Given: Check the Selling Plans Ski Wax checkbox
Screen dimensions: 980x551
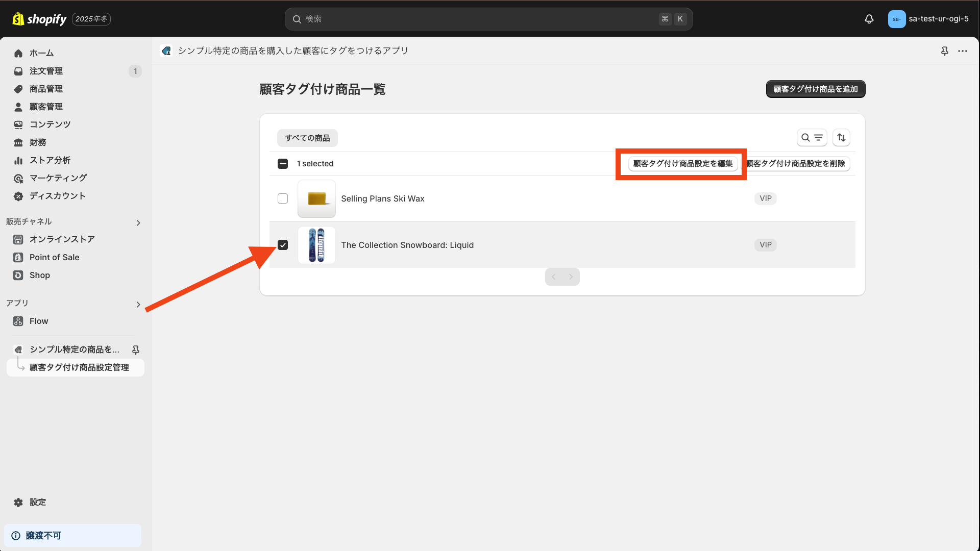Looking at the screenshot, I should pos(283,198).
